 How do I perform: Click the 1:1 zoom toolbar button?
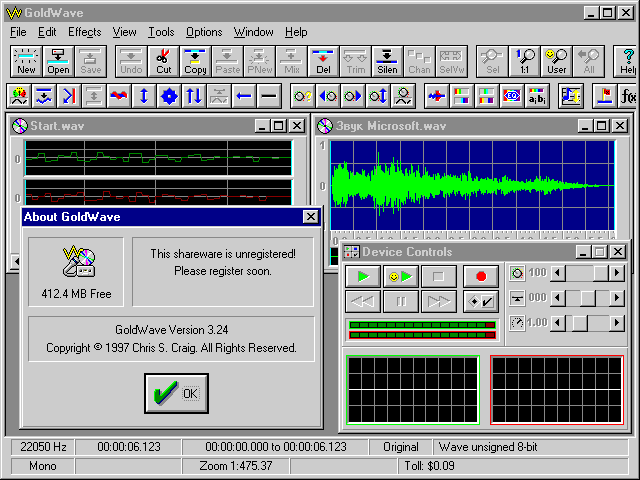(x=524, y=61)
